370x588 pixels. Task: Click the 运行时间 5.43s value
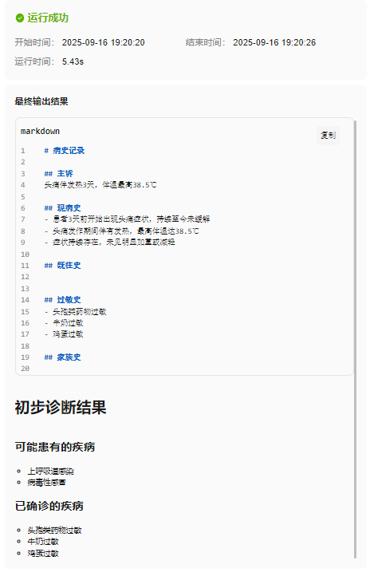(x=73, y=61)
